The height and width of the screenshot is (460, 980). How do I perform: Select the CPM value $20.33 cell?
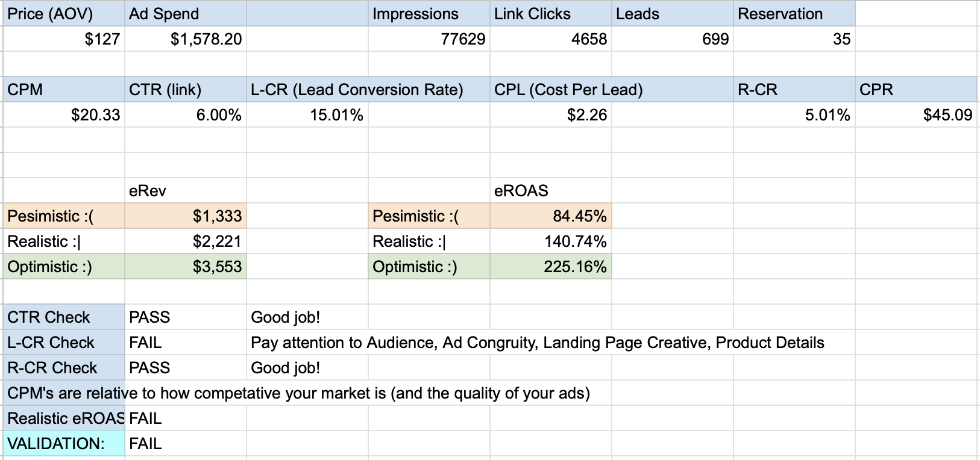pyautogui.click(x=64, y=115)
